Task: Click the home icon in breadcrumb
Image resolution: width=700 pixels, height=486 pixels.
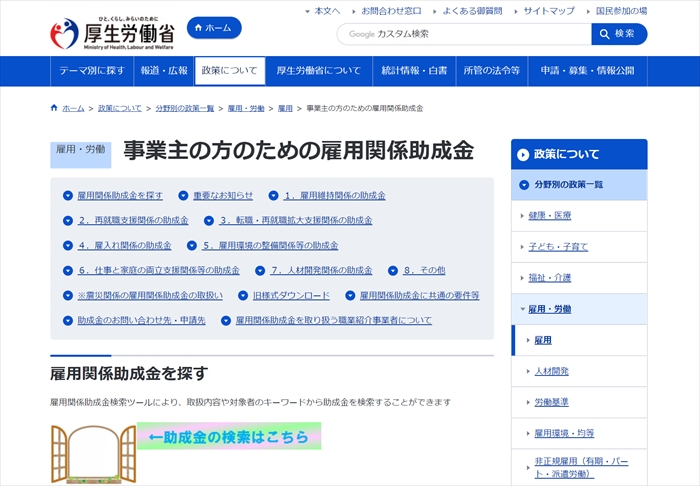Action: coord(54,107)
